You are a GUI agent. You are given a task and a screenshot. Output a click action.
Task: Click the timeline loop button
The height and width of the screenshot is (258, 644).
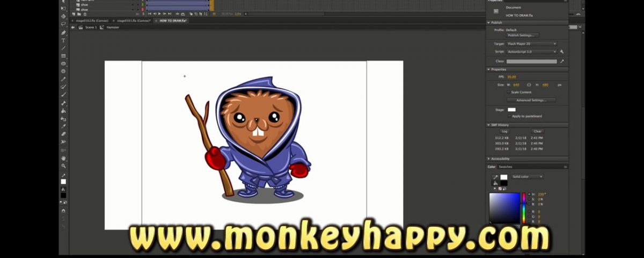click(x=182, y=14)
